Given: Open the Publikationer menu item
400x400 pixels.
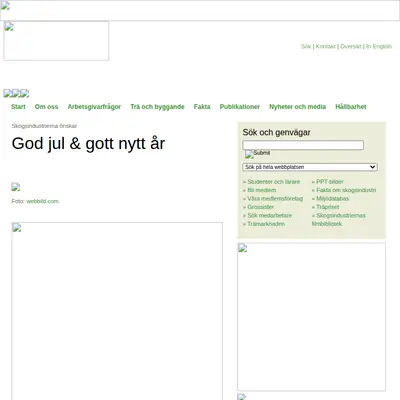Looking at the screenshot, I should coord(240,107).
